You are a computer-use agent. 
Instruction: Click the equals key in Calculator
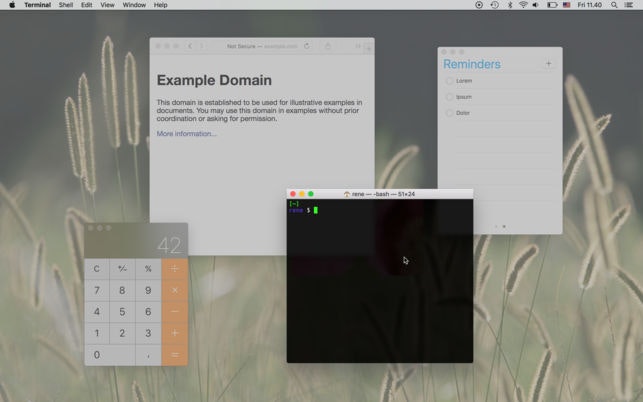pyautogui.click(x=175, y=355)
